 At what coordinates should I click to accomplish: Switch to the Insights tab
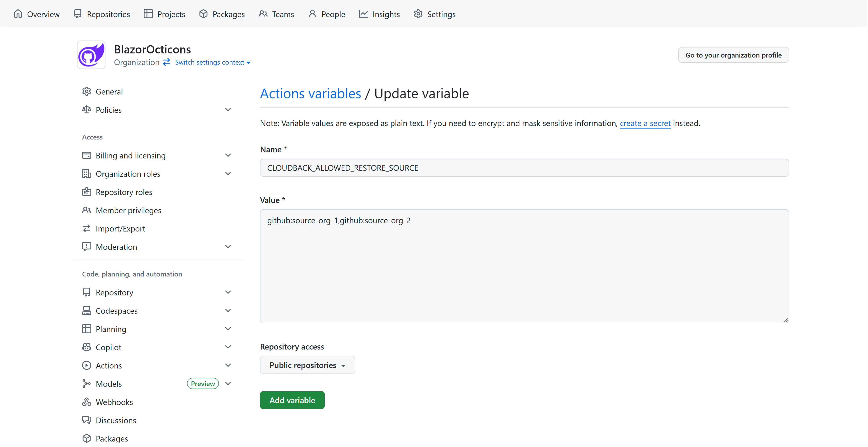(x=379, y=14)
